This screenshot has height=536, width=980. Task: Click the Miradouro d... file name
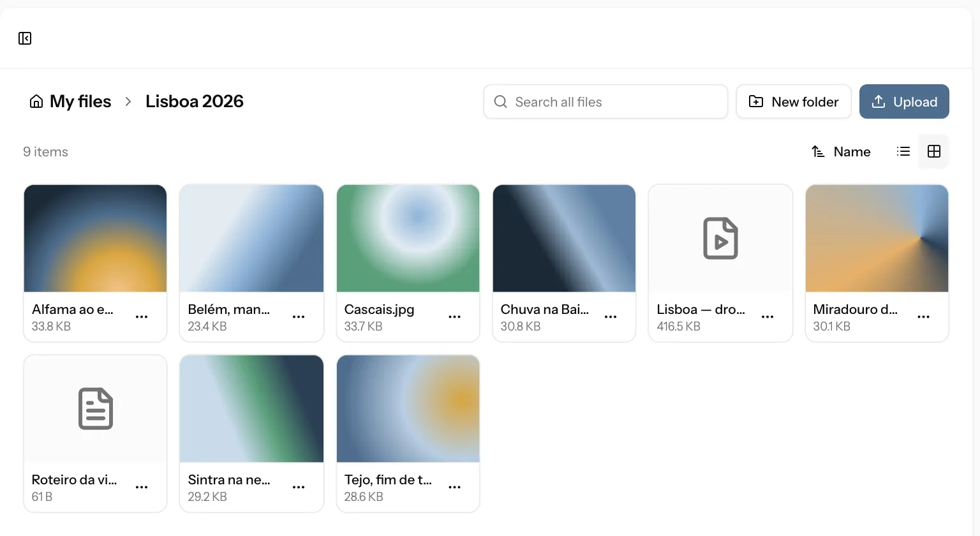(855, 309)
